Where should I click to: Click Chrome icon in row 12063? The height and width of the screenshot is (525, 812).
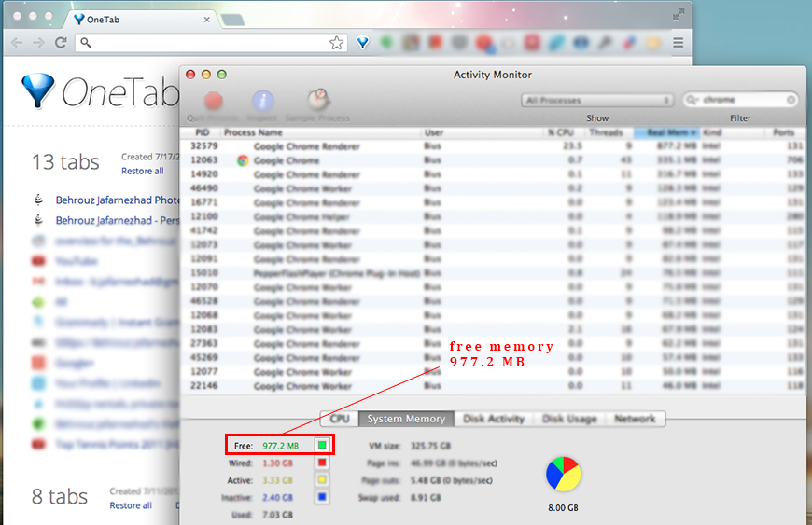pyautogui.click(x=243, y=160)
